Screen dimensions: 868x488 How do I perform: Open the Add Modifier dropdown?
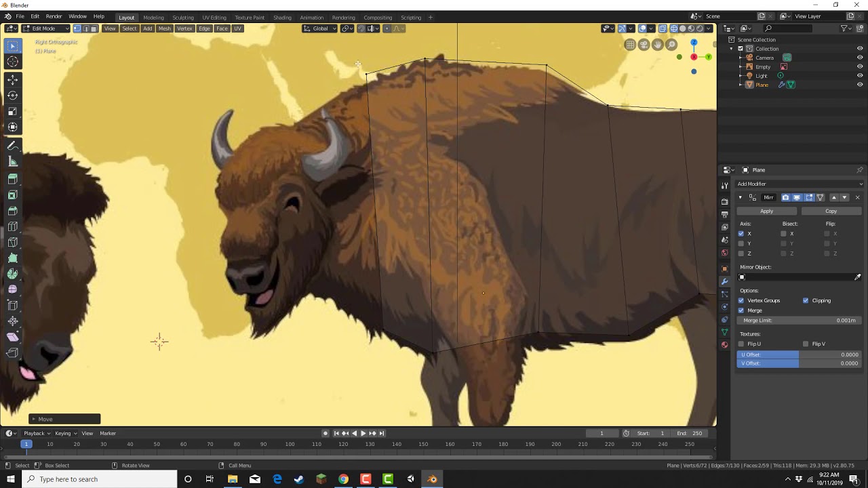[800, 184]
